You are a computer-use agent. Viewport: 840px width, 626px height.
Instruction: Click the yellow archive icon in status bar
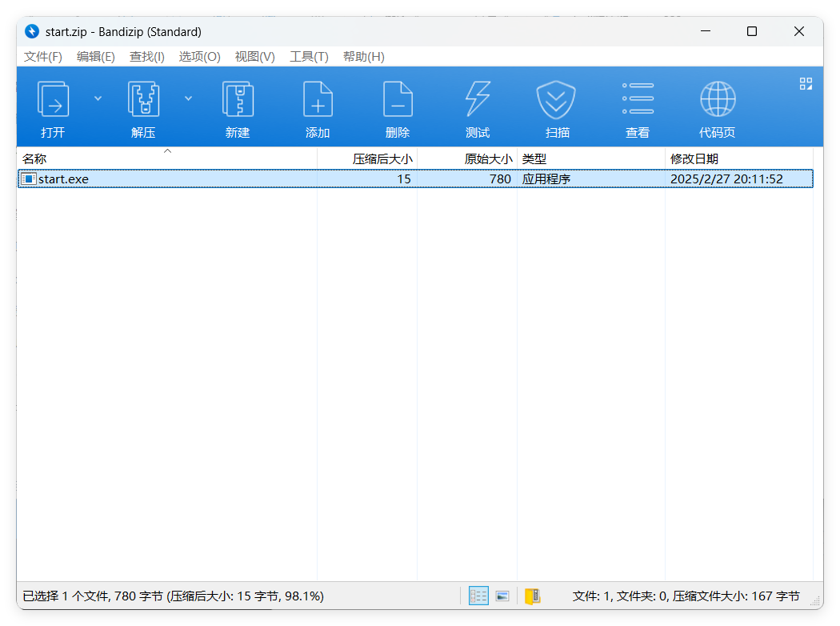pyautogui.click(x=532, y=596)
